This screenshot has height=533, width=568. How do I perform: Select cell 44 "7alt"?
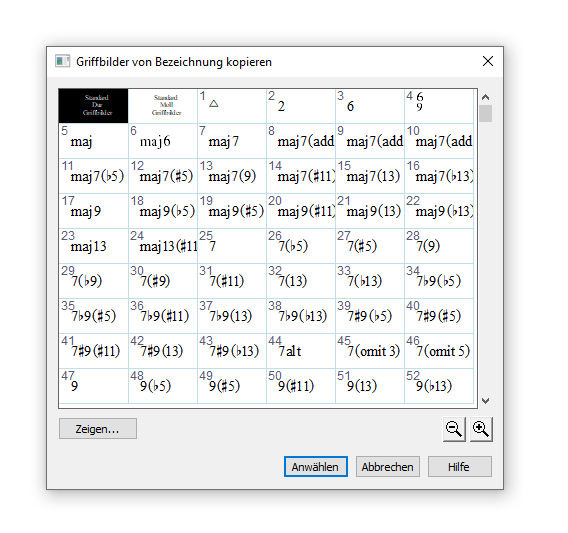click(x=301, y=351)
